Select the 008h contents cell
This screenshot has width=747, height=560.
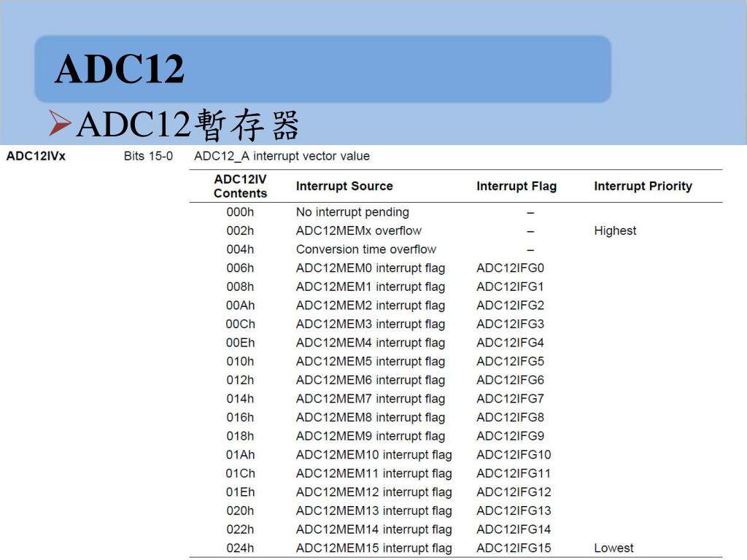[240, 287]
